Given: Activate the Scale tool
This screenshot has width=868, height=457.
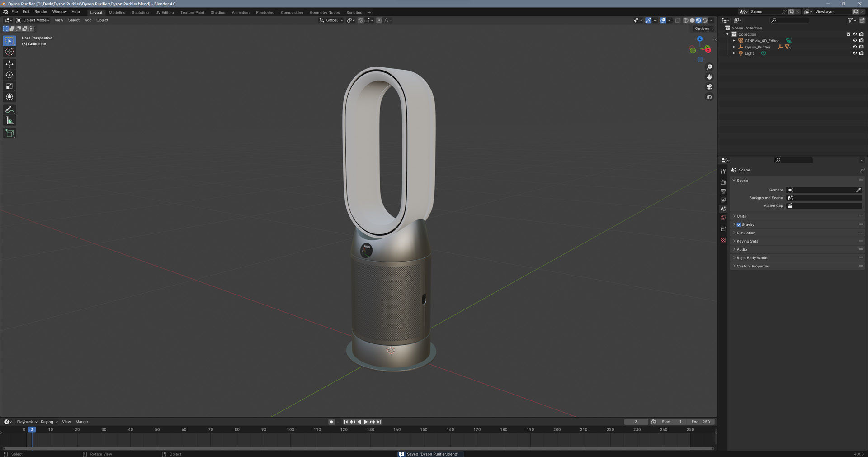Looking at the screenshot, I should (9, 86).
